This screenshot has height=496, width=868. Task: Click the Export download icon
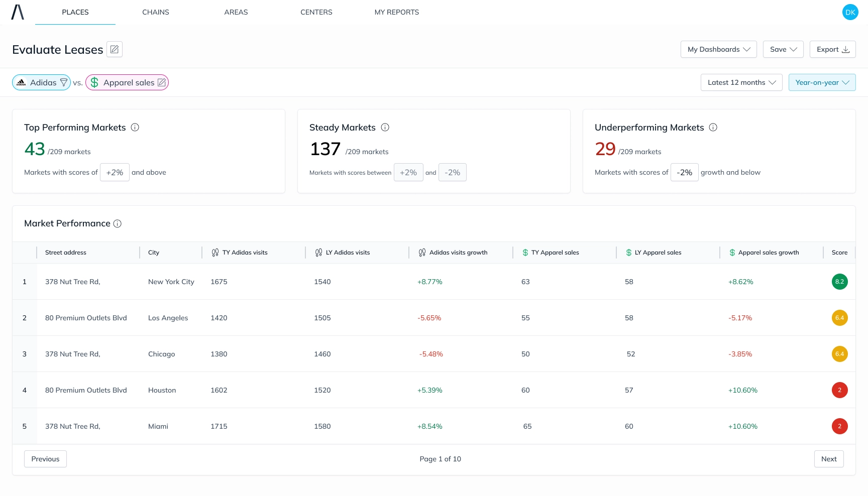point(846,49)
